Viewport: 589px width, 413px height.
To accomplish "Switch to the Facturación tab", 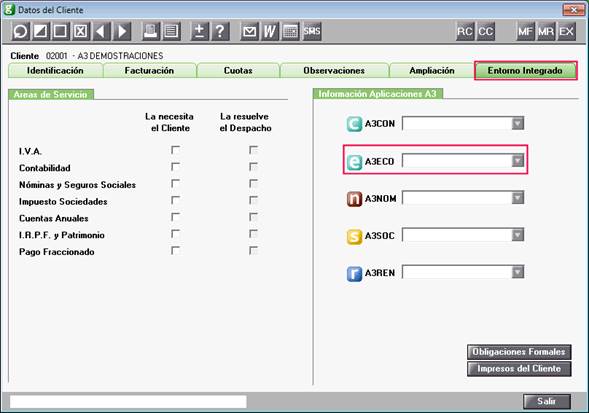I will [150, 71].
